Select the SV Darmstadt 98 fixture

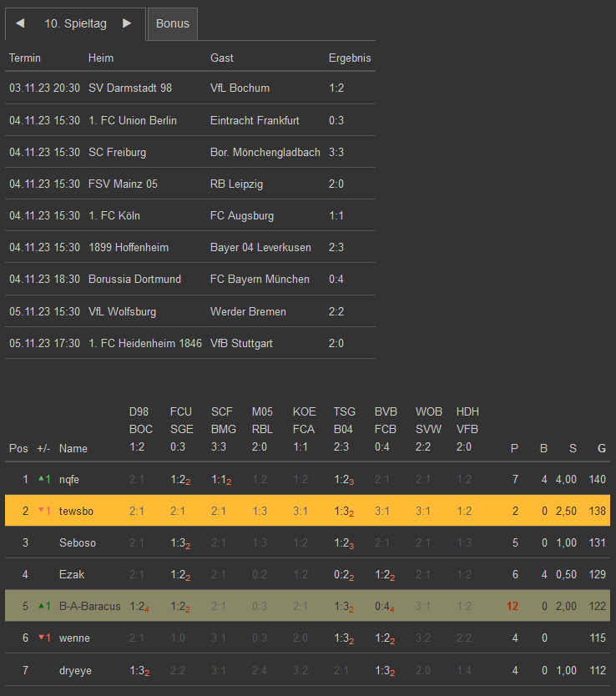pos(130,88)
